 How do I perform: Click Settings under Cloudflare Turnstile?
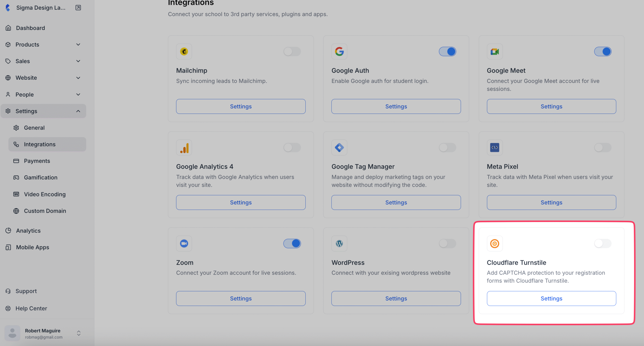click(551, 298)
